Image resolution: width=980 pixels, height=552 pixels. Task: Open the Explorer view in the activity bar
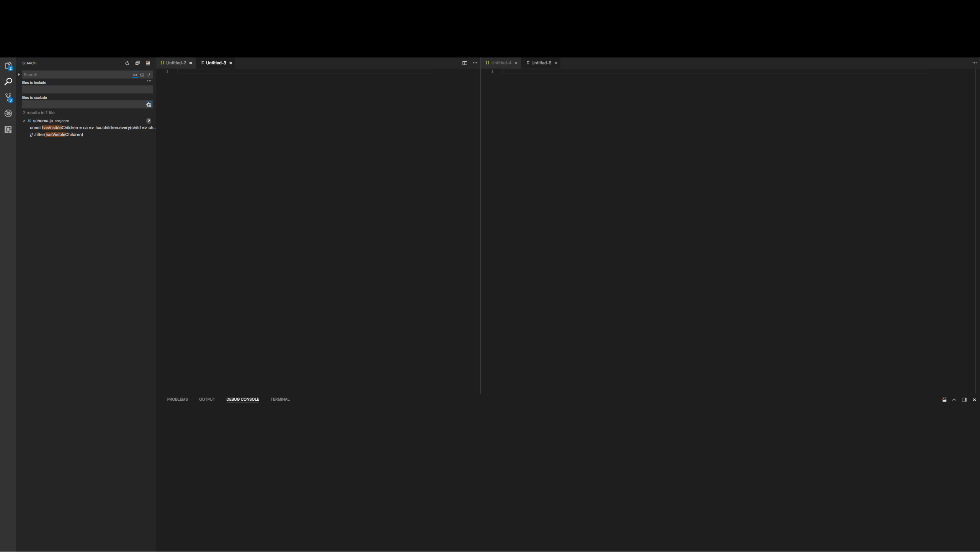click(8, 65)
